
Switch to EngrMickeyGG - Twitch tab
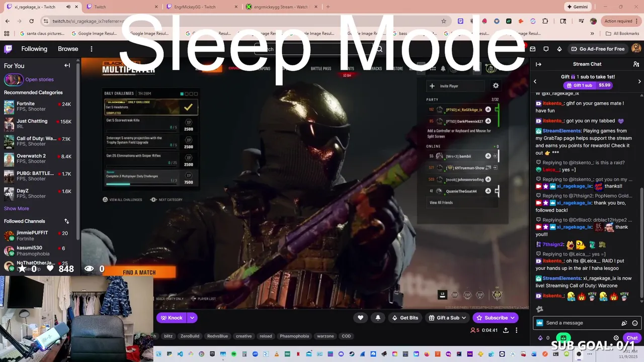pos(201,7)
